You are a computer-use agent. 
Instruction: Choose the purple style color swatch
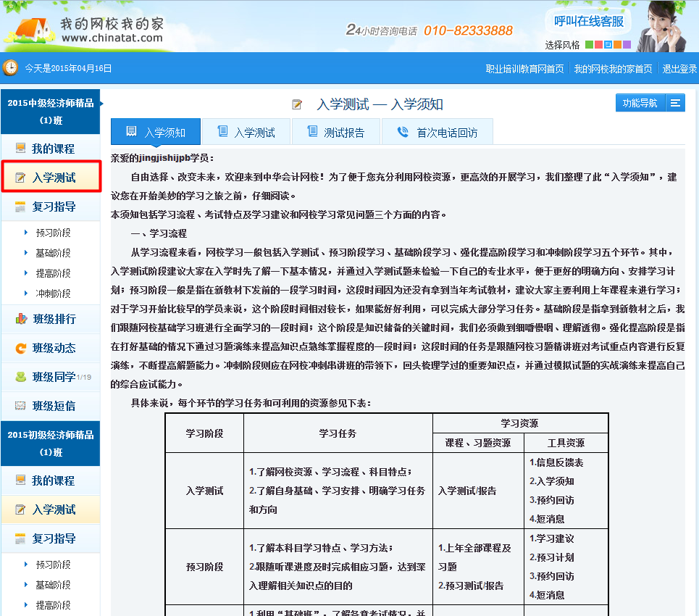coord(627,45)
